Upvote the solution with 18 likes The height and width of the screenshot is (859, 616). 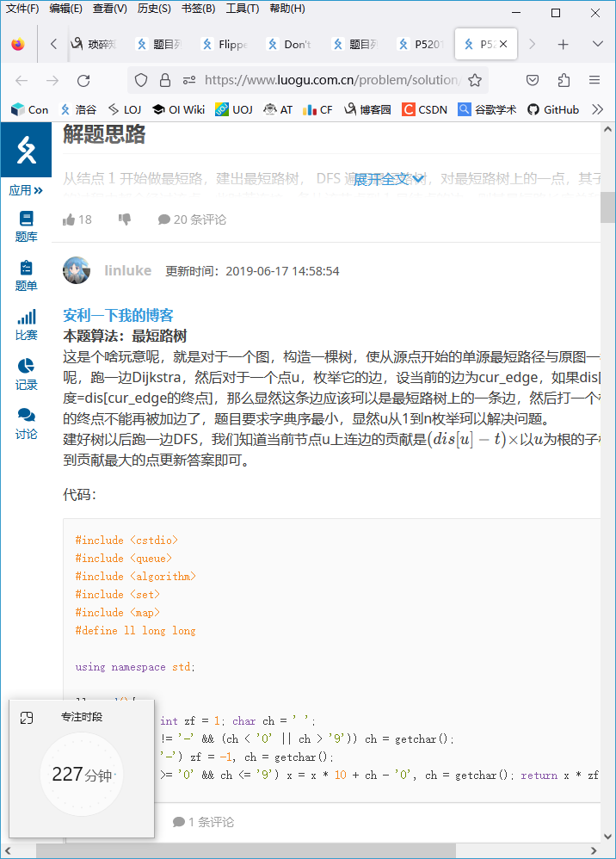pyautogui.click(x=77, y=219)
